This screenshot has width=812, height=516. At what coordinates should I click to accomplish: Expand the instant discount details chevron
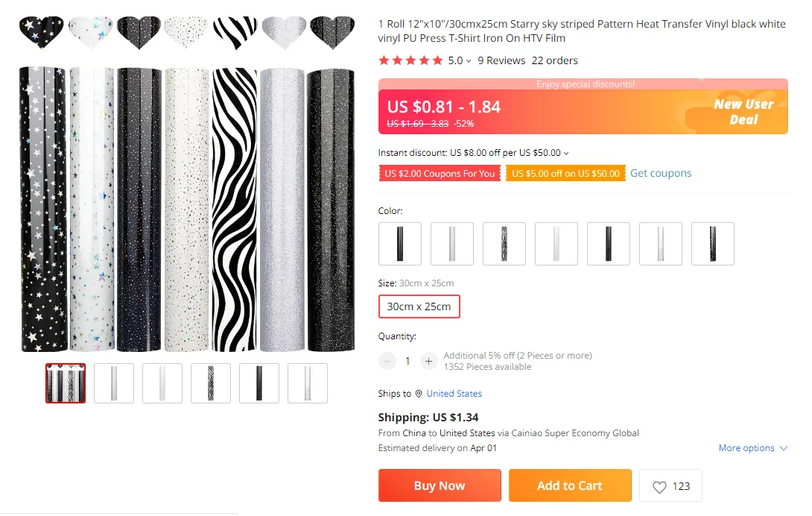(566, 154)
